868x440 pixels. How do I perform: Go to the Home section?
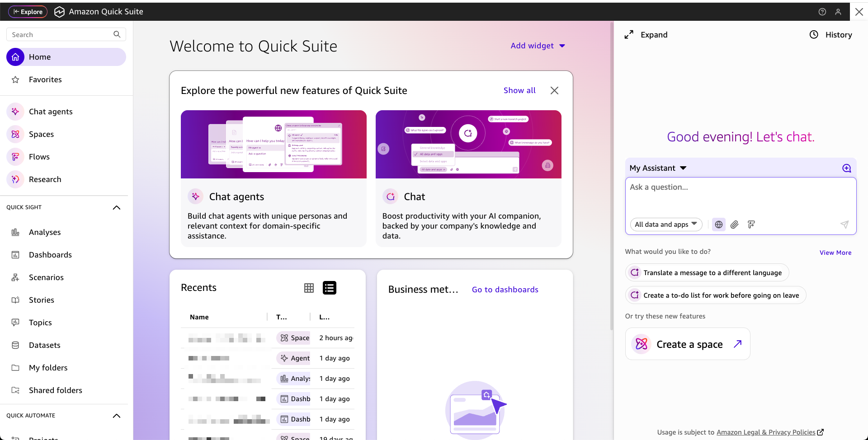click(40, 56)
